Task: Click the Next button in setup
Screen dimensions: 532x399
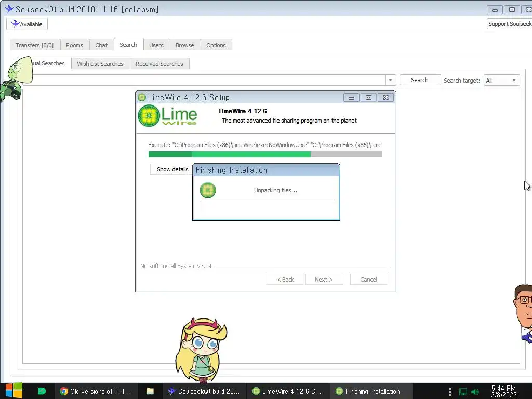Action: point(324,280)
